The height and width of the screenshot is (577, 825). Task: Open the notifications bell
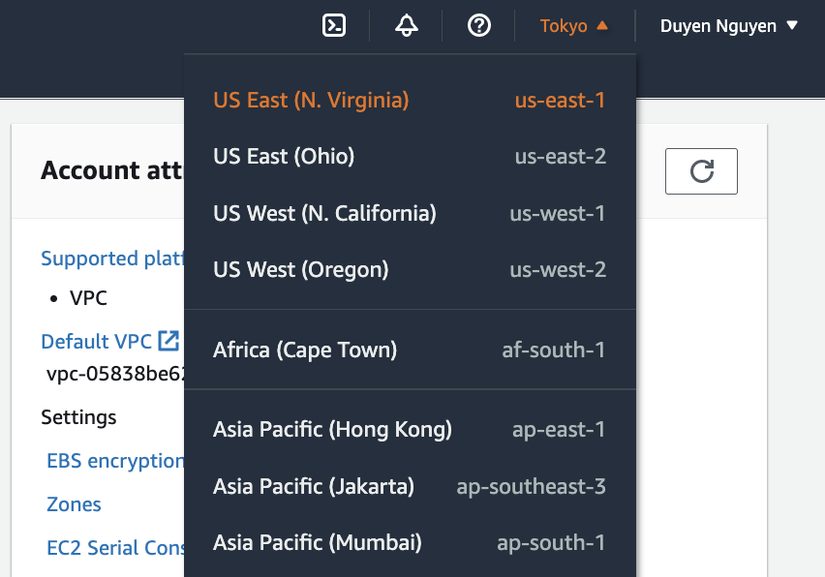pos(406,25)
